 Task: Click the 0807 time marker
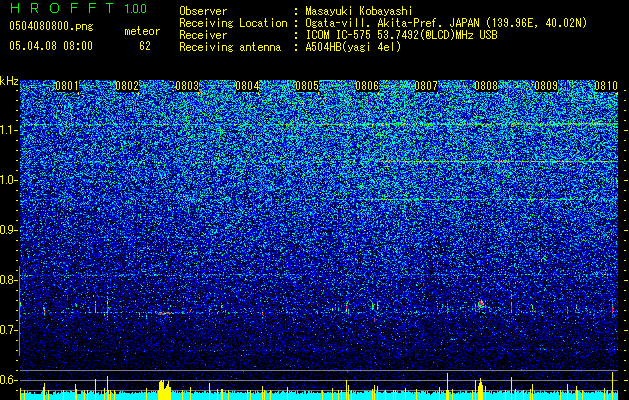426,86
